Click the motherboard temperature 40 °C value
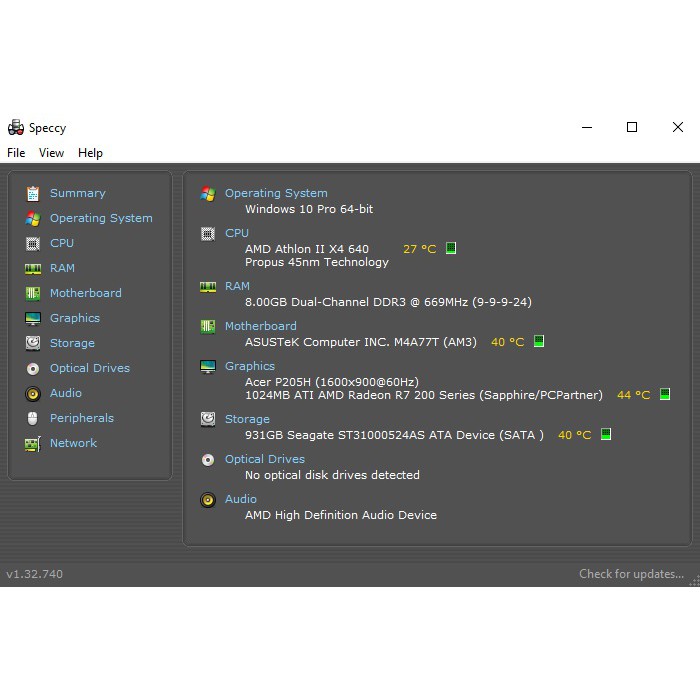The image size is (700, 700). pyautogui.click(x=508, y=342)
